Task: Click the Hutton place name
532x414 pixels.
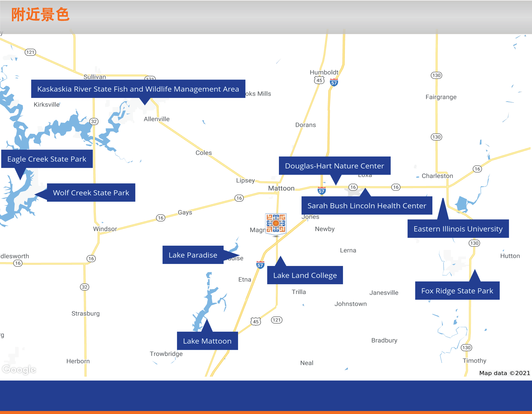Action: tap(510, 256)
